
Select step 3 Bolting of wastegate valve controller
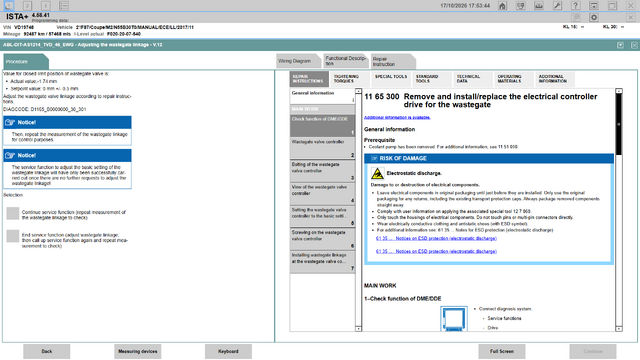click(x=322, y=171)
